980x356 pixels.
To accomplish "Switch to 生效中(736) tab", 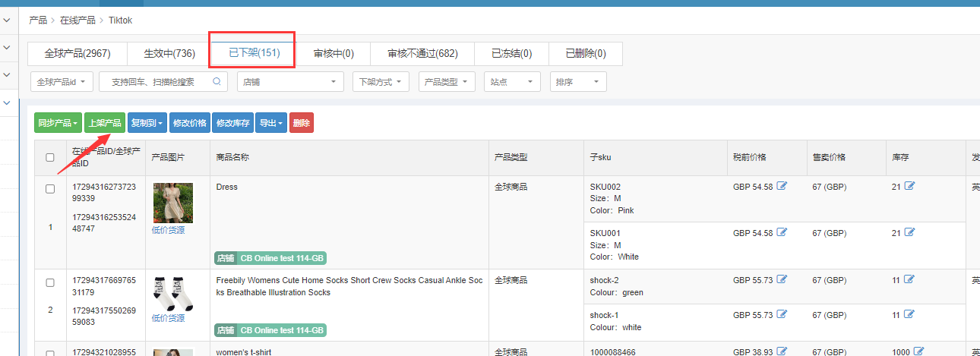I will click(x=170, y=54).
